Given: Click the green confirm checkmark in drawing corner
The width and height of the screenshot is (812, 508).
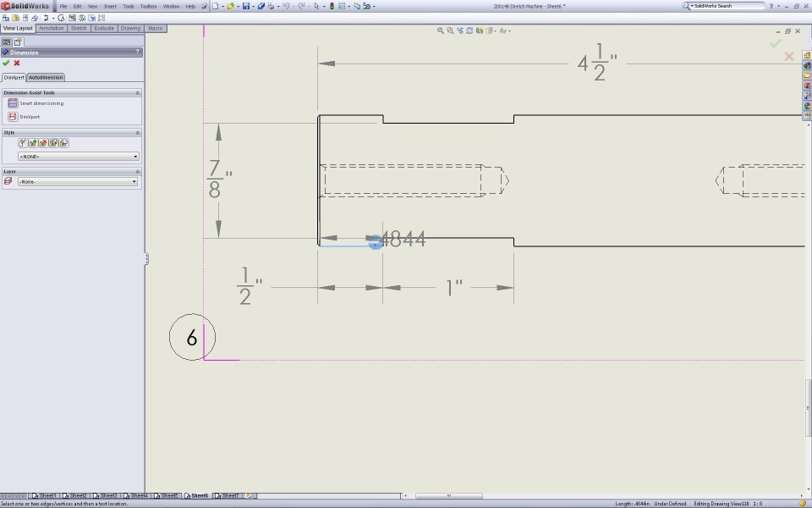Looking at the screenshot, I should tap(776, 44).
